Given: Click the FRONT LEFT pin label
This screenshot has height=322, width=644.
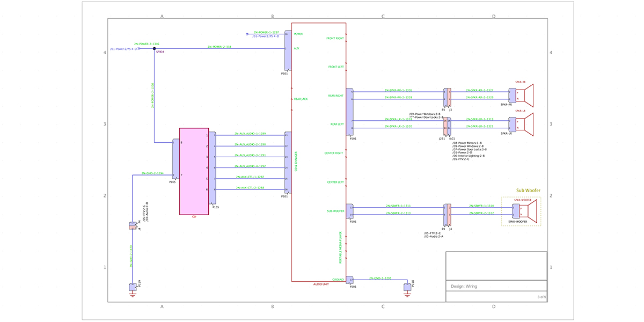Looking at the screenshot, I should coord(336,67).
